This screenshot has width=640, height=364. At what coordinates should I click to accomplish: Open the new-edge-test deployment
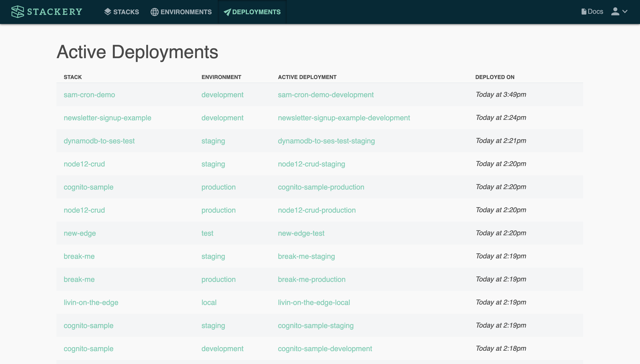[301, 233]
